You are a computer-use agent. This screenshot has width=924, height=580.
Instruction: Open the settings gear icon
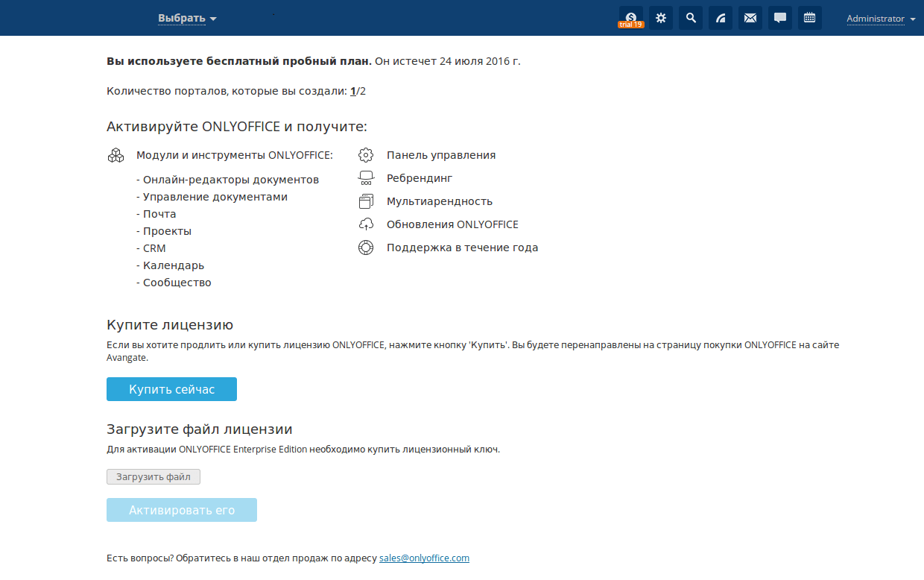[x=661, y=18]
